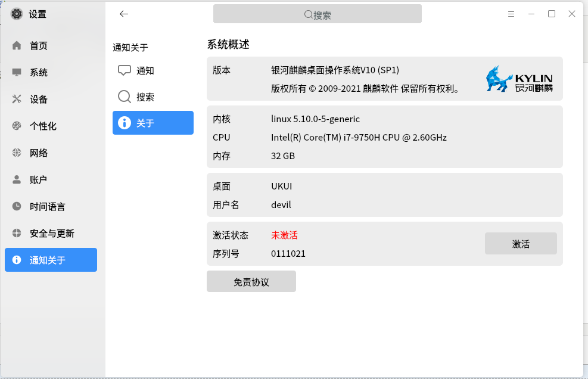Go to 安全与更新 settings
Image resolution: width=588 pixels, height=379 pixels.
click(51, 234)
